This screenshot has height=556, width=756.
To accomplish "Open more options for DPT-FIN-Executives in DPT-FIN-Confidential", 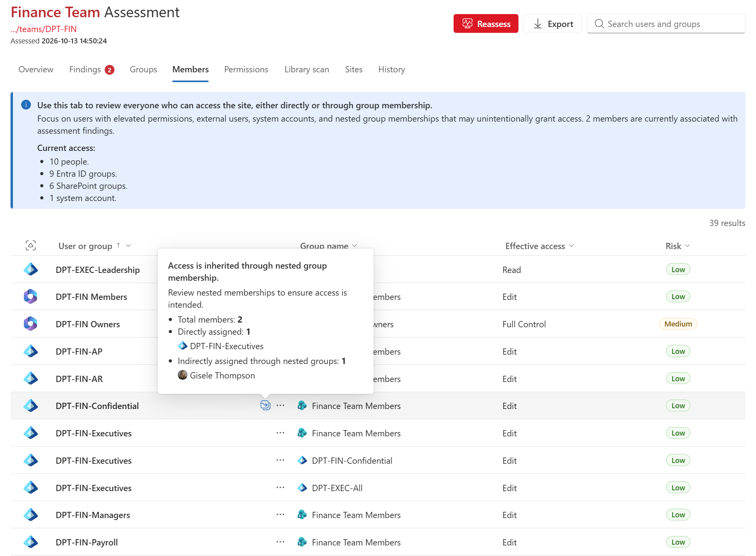I will click(x=280, y=460).
